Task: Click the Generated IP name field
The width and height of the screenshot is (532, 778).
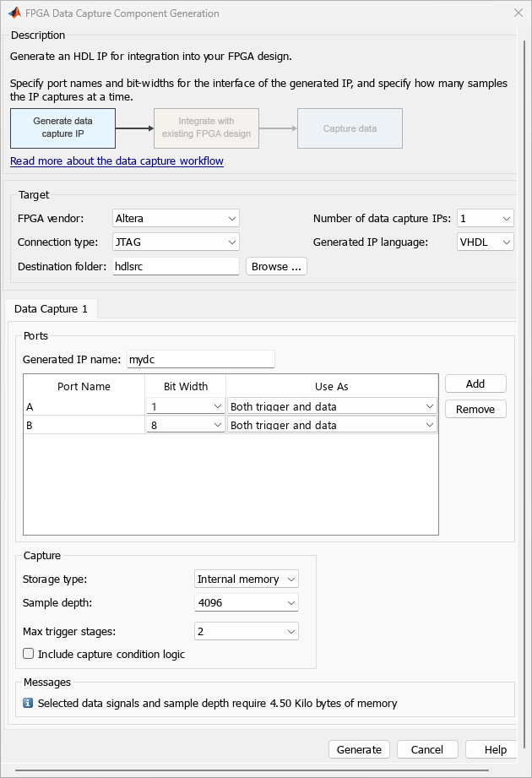Action: [x=201, y=359]
